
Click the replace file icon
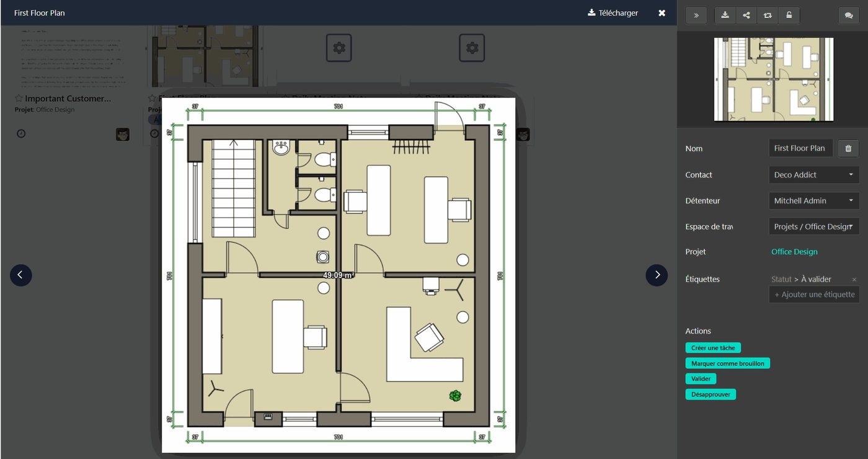coord(768,16)
